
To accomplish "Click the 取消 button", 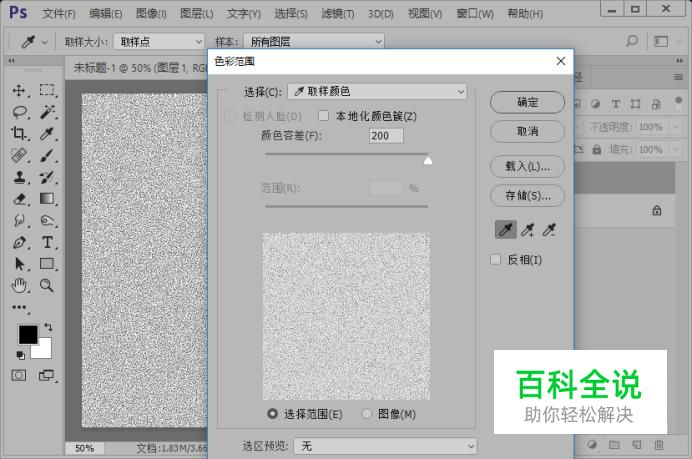I will 527,131.
